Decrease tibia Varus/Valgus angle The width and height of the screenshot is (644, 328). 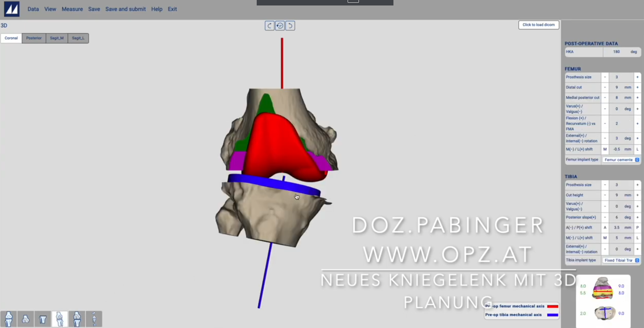(605, 207)
